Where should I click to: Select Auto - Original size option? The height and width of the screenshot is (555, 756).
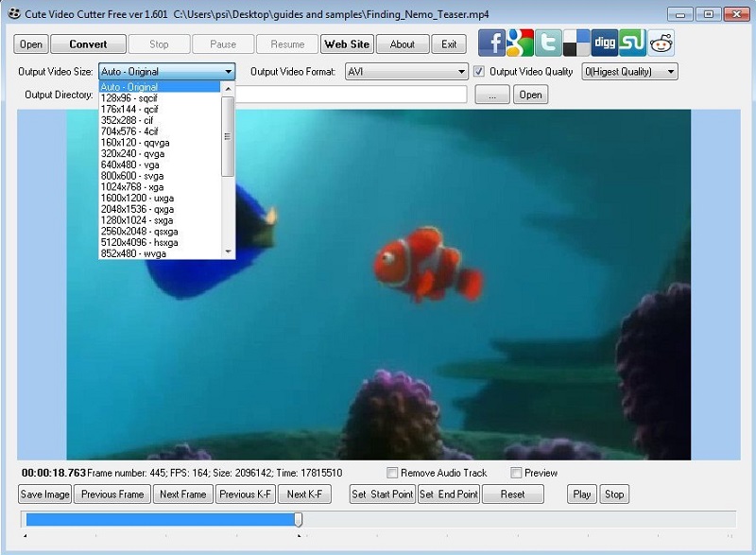pyautogui.click(x=160, y=87)
